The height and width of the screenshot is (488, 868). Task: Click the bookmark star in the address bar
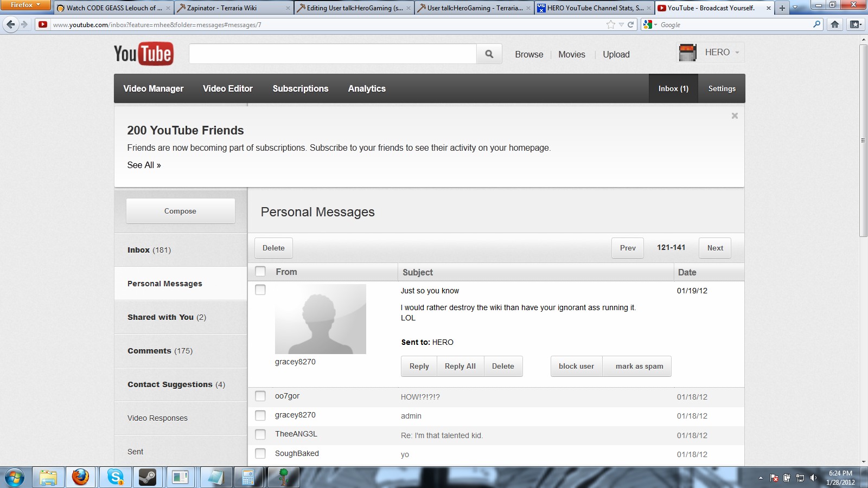(x=610, y=24)
